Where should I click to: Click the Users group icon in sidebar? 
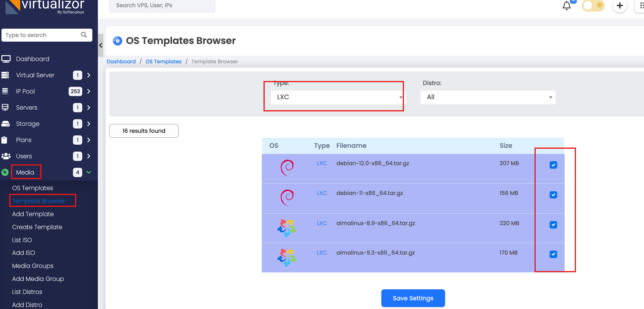[6, 156]
